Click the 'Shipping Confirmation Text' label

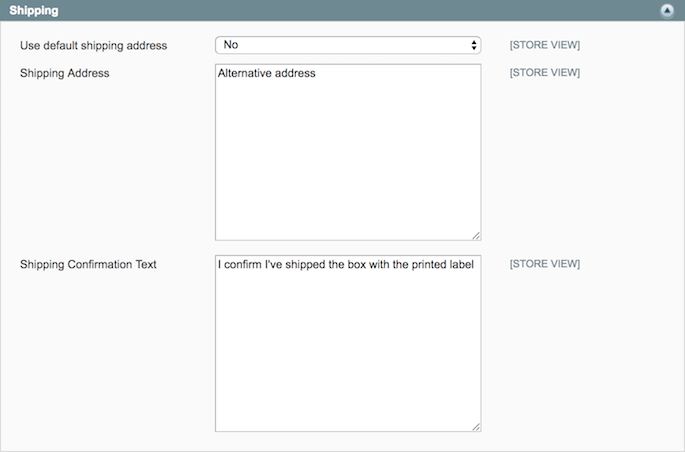tap(88, 264)
